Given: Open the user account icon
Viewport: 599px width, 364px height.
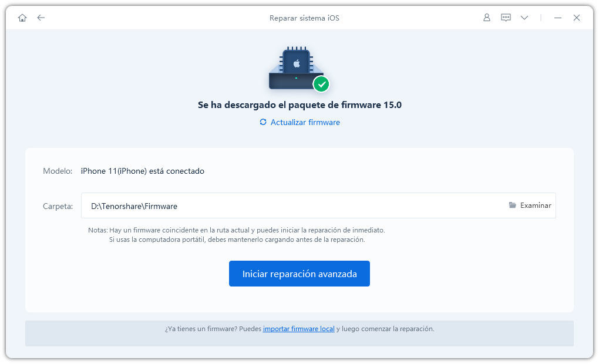Looking at the screenshot, I should [x=487, y=18].
